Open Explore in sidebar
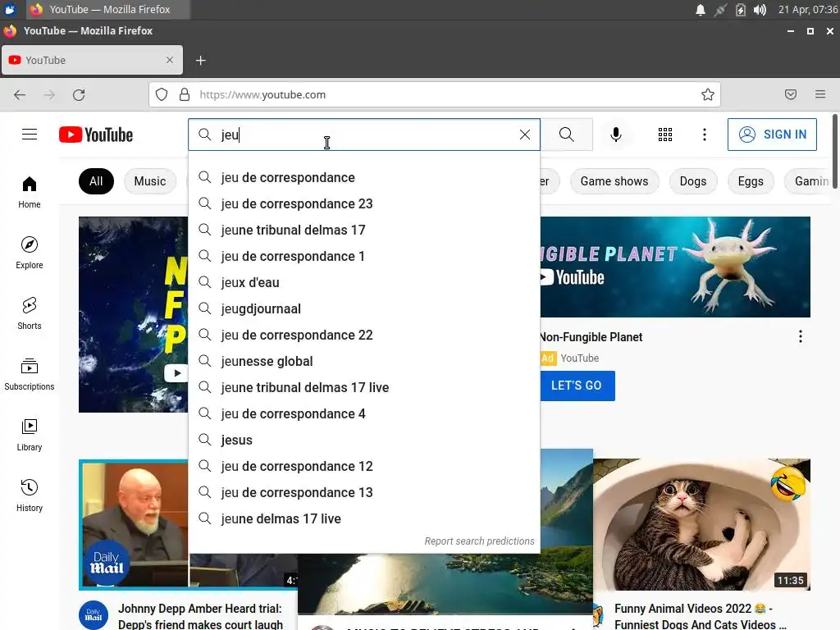This screenshot has height=630, width=840. (30, 253)
